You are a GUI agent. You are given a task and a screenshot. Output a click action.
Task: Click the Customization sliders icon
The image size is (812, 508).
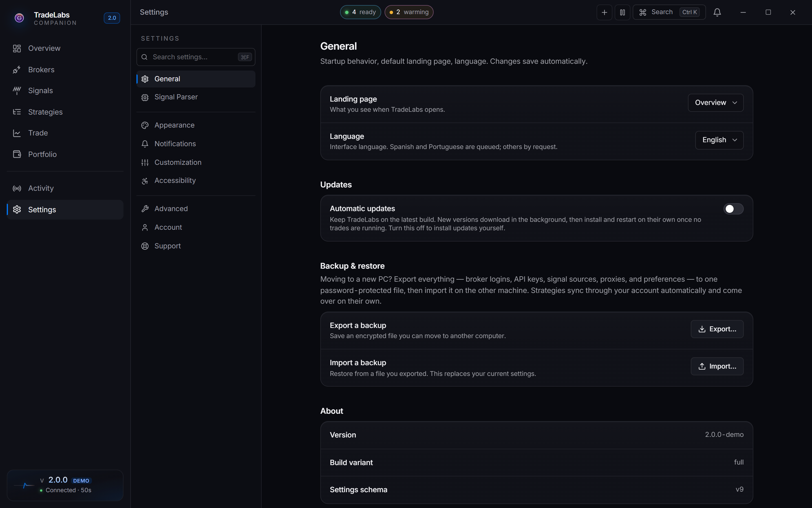pos(145,163)
